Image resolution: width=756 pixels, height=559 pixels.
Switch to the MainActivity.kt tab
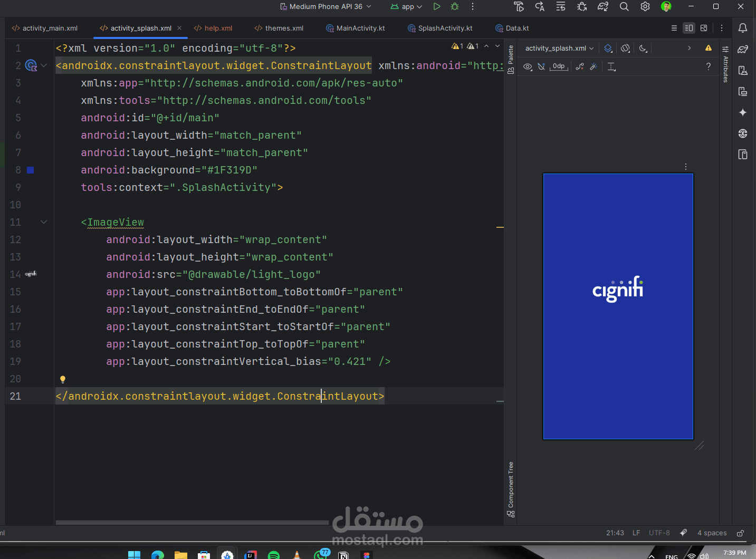(356, 28)
